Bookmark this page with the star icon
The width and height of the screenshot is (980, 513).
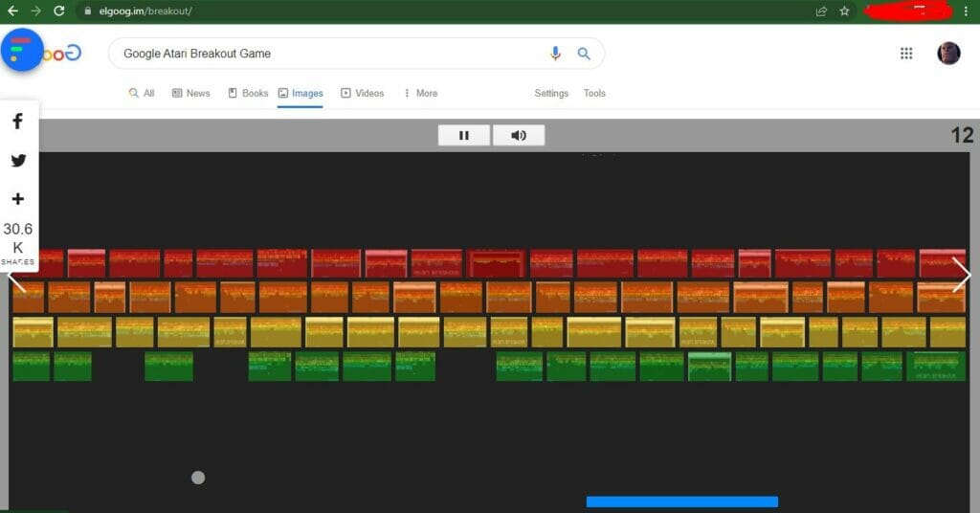tap(844, 11)
